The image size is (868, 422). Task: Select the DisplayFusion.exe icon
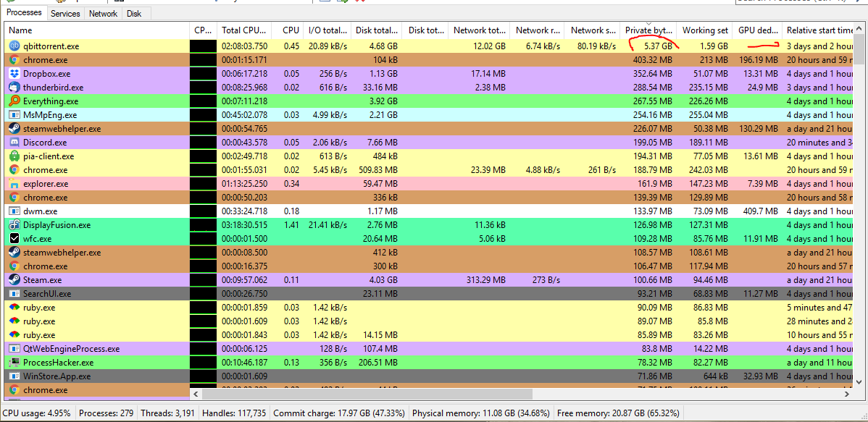tap(13, 224)
